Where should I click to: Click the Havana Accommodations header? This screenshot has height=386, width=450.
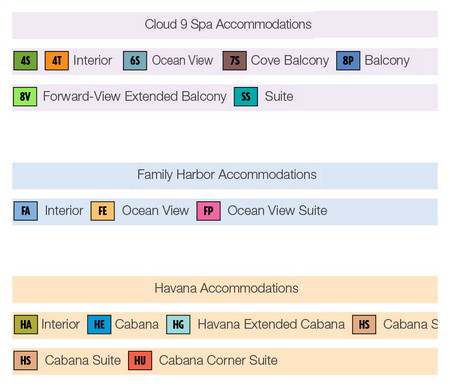225,289
